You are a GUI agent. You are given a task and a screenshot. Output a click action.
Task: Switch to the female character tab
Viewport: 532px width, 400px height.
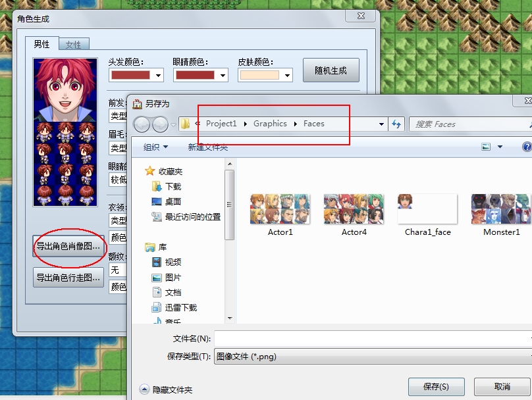[74, 44]
